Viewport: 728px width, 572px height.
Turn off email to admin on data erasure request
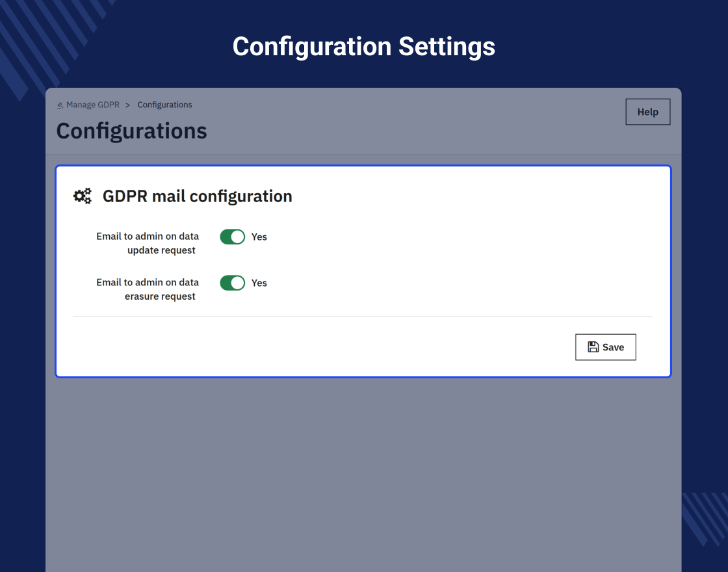[232, 283]
